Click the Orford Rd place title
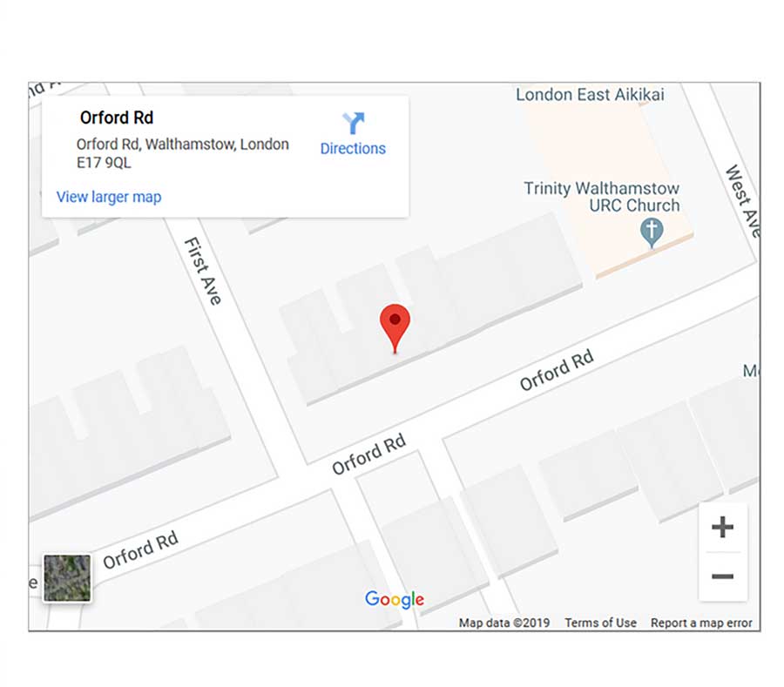The height and width of the screenshot is (687, 784). [117, 118]
